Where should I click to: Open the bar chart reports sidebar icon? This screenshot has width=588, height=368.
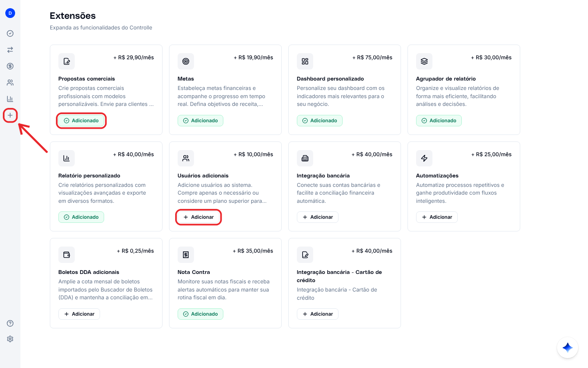(x=10, y=99)
